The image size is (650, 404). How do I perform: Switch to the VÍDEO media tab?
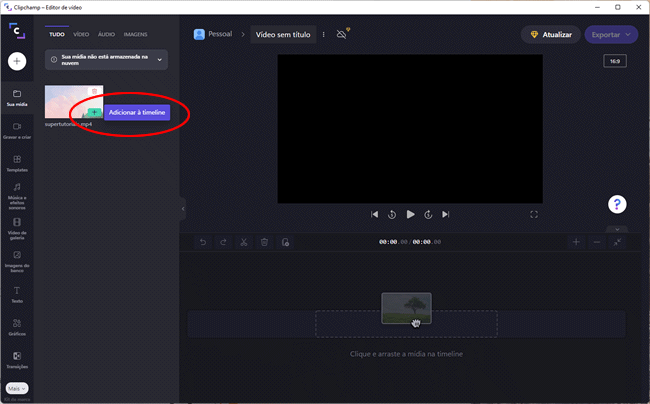pyautogui.click(x=81, y=34)
